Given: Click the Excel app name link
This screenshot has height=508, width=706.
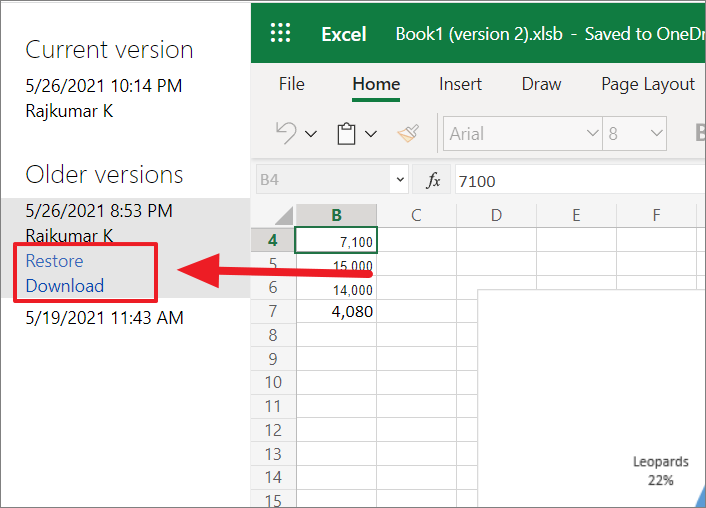Looking at the screenshot, I should click(344, 34).
